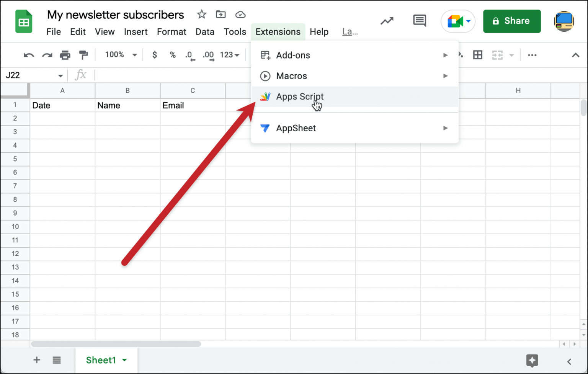Decrease decimal places icon
The height and width of the screenshot is (374, 588).
tap(189, 55)
